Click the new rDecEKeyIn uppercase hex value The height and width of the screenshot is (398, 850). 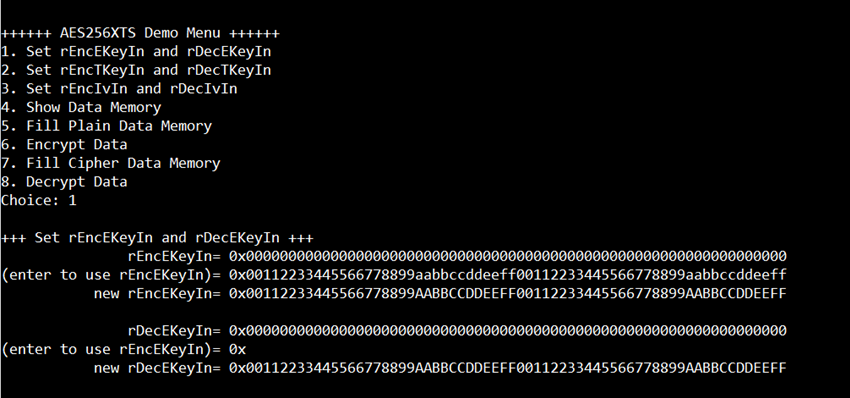507,368
